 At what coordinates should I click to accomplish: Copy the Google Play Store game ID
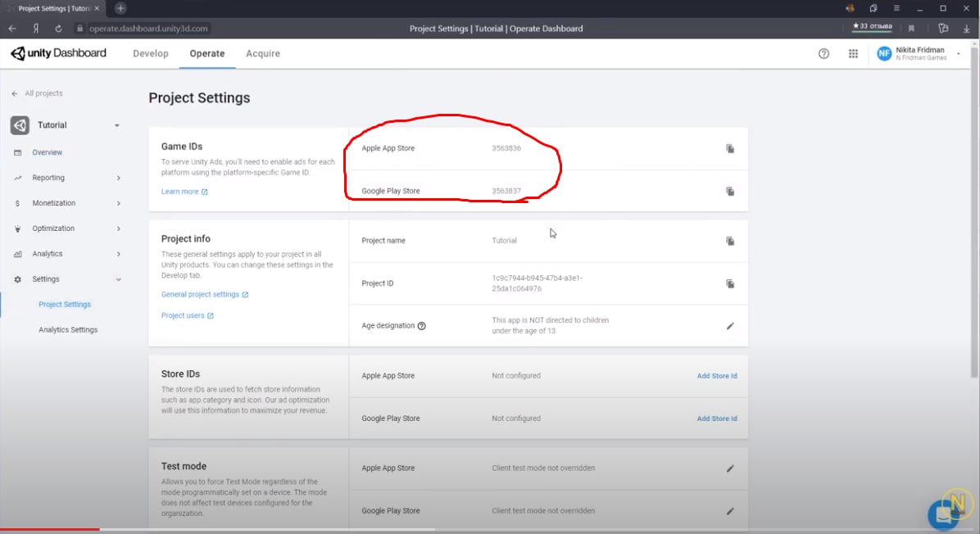pos(729,191)
